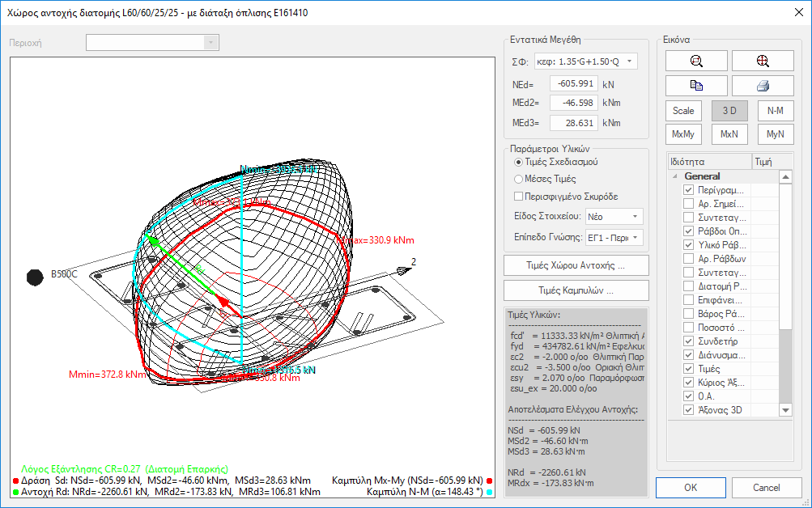Click the zoom out magnifier icon
The image size is (812, 508).
point(696,61)
